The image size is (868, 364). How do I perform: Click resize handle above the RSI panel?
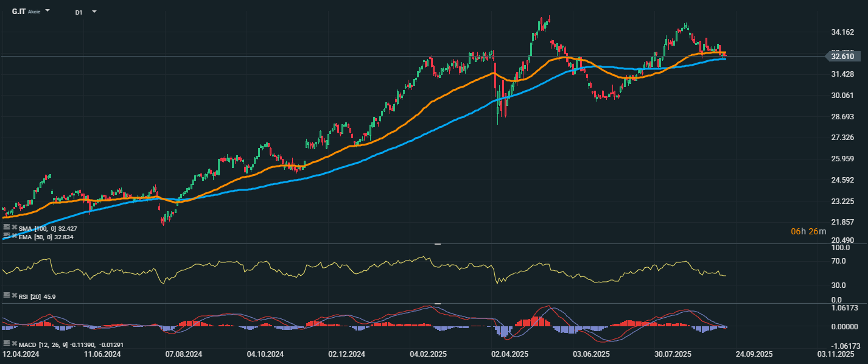coord(437,244)
